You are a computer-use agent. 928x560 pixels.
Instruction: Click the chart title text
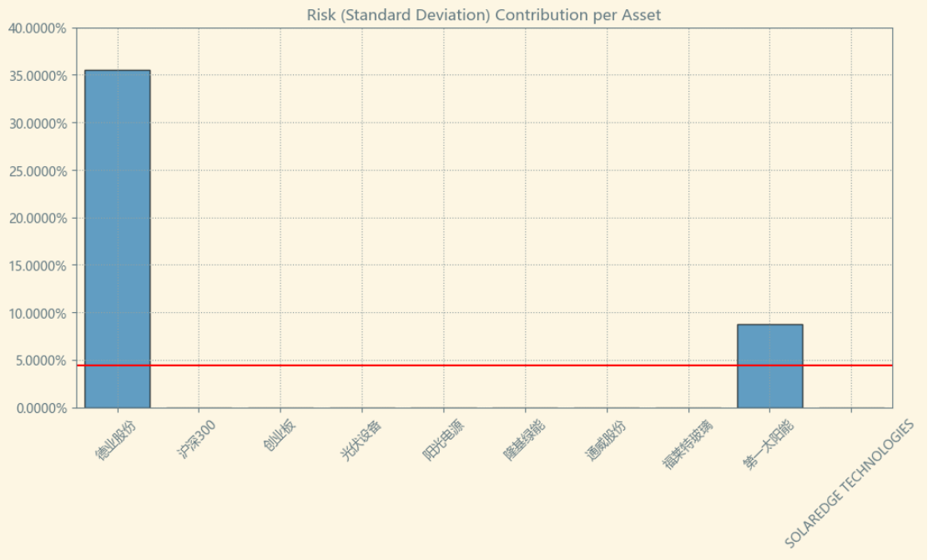tap(484, 15)
